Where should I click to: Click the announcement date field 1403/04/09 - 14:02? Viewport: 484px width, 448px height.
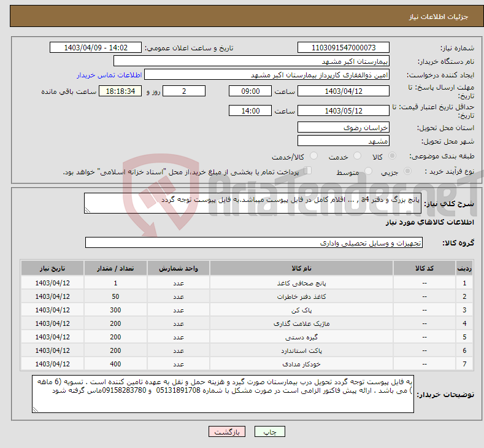pos(96,47)
